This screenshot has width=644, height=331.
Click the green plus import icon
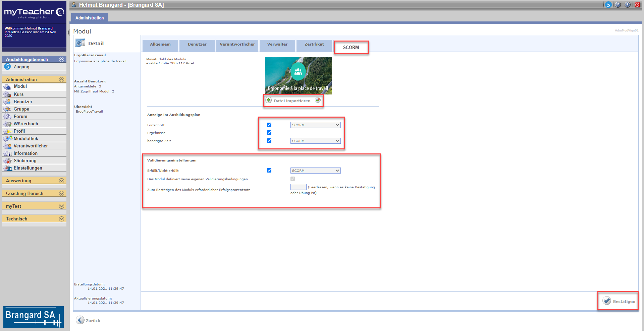coord(269,100)
